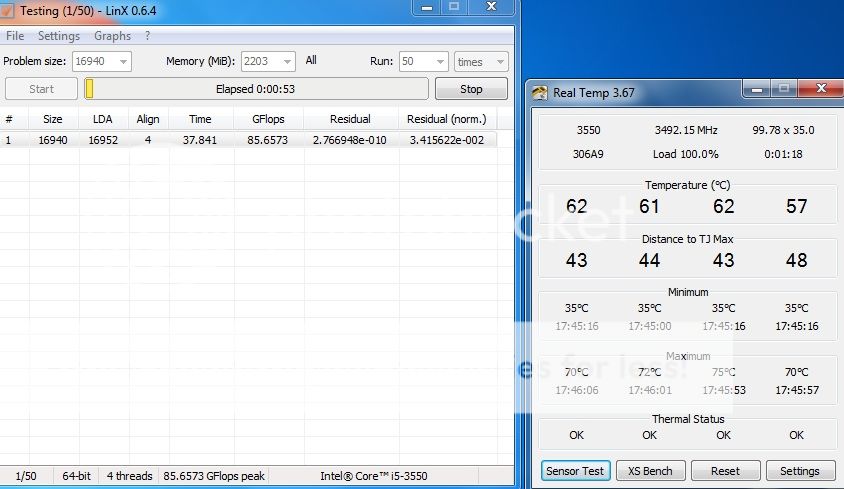The width and height of the screenshot is (844, 489).
Task: Click the elapsed time progress bar
Action: [256, 89]
